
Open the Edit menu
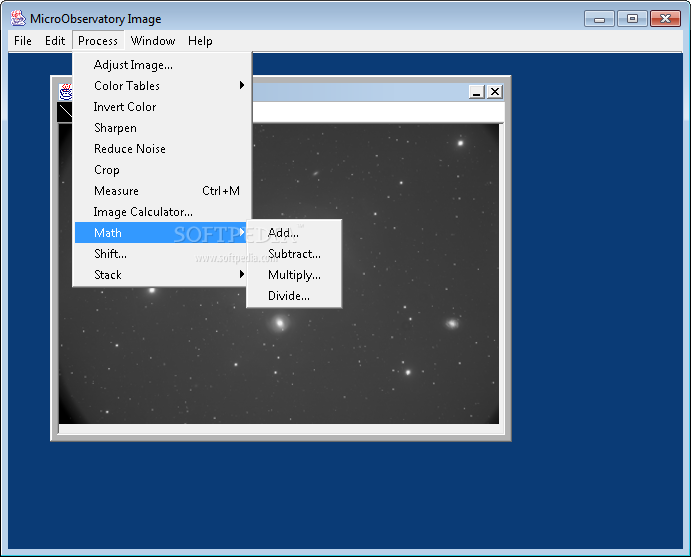pos(55,41)
